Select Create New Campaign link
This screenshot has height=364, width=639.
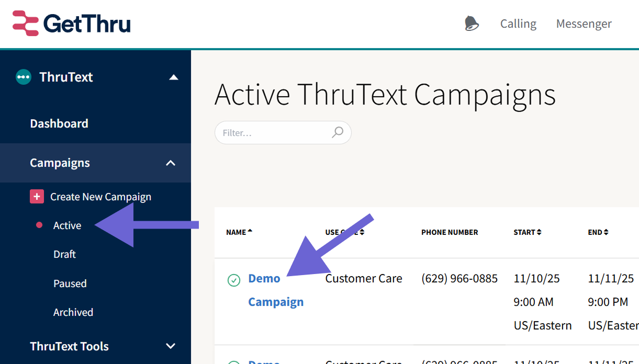pyautogui.click(x=100, y=197)
